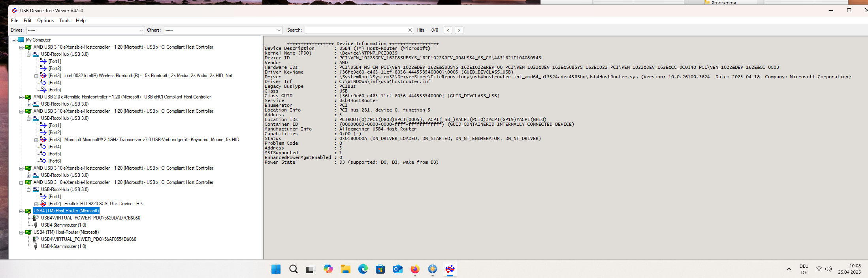Collapse the selected USB4 Host-Router node
The image size is (868, 278).
tap(21, 211)
